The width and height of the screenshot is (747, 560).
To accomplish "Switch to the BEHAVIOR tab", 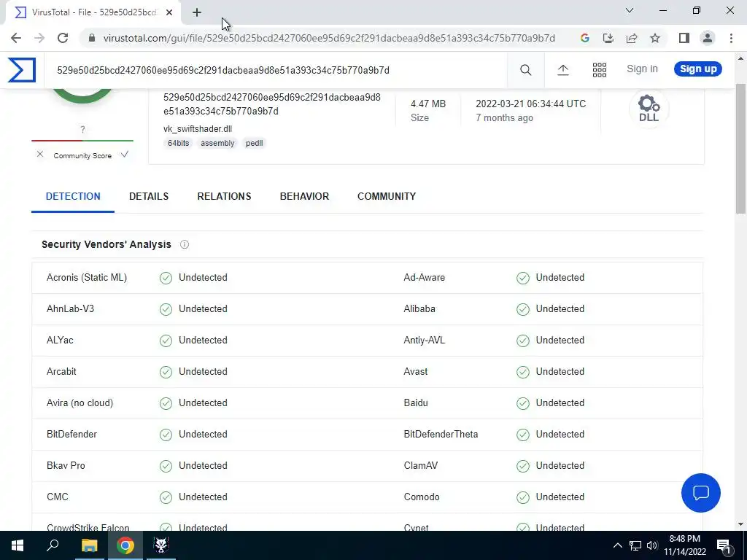I will pyautogui.click(x=304, y=196).
